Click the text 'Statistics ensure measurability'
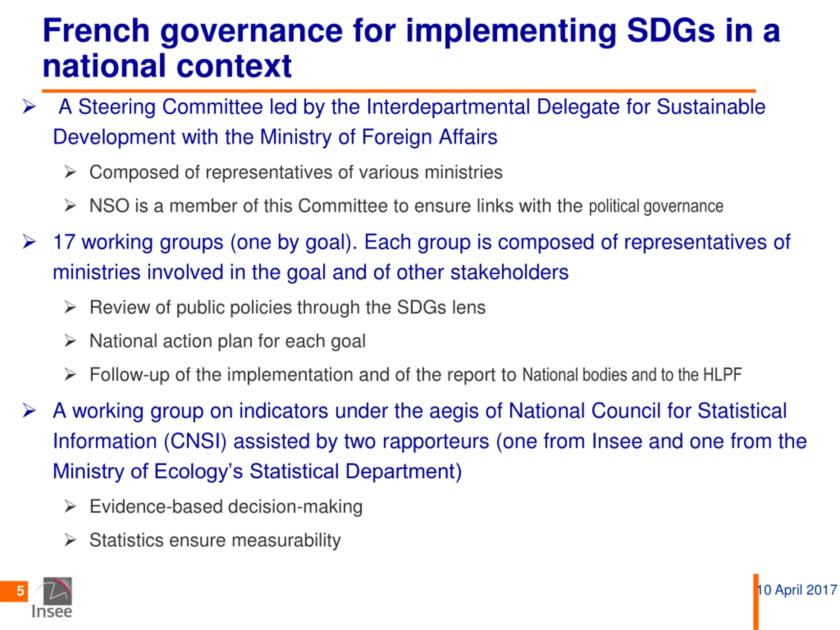 tap(215, 540)
